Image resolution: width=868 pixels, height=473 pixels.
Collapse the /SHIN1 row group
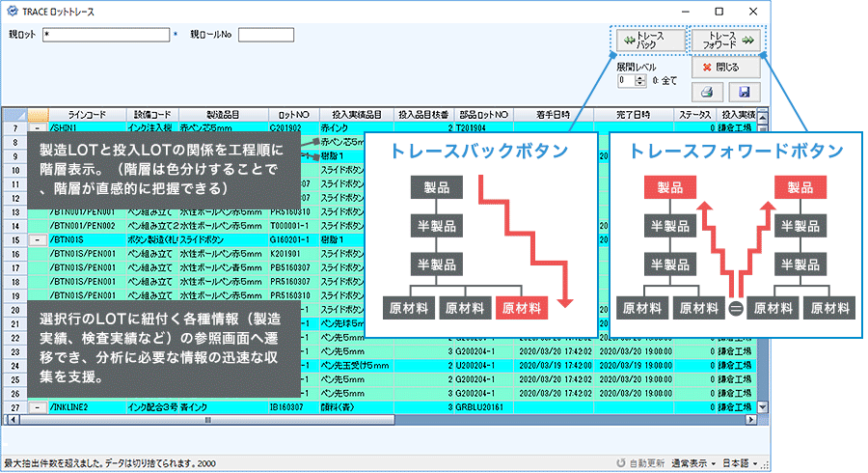point(38,126)
